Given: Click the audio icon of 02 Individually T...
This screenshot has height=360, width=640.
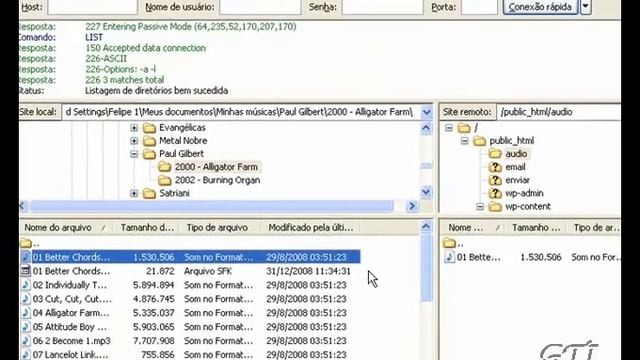Looking at the screenshot, I should tap(26, 285).
